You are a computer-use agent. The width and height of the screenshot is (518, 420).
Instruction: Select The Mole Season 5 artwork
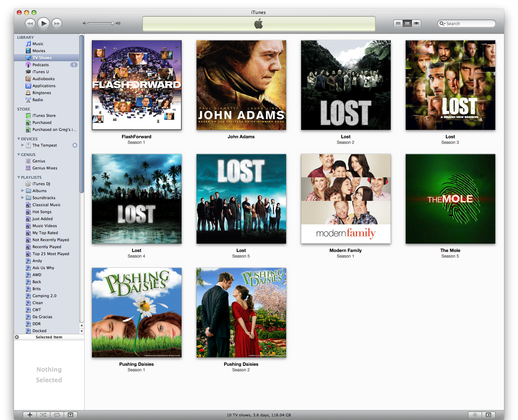pos(450,199)
